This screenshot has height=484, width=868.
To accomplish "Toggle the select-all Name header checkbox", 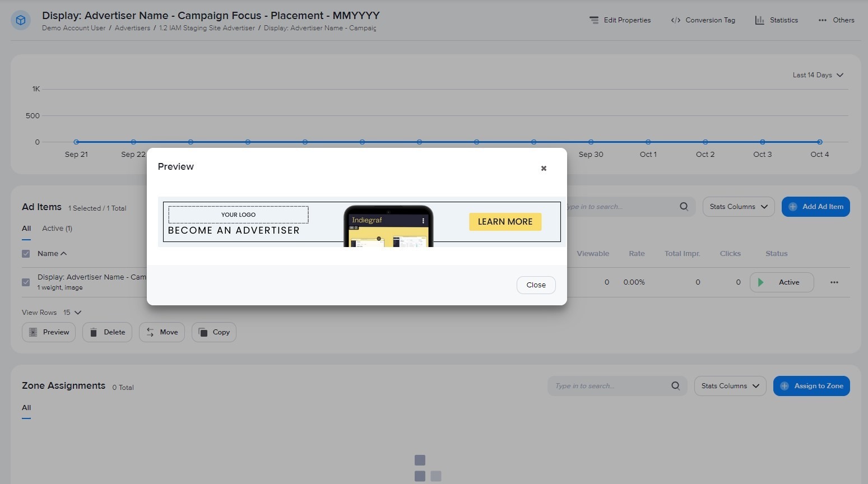I will pos(26,254).
